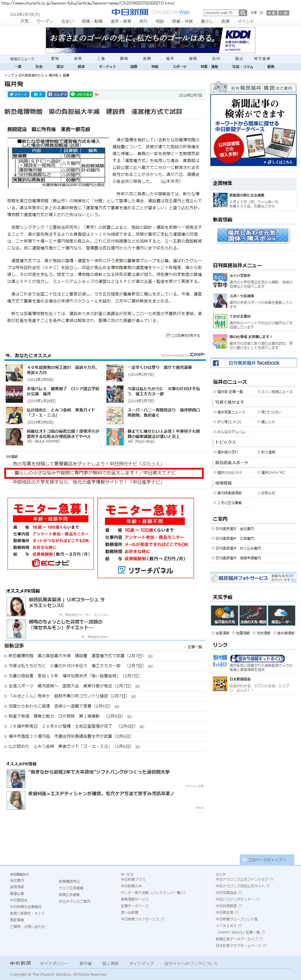
Task: Open 天気 in top menu
Action: 24,21
